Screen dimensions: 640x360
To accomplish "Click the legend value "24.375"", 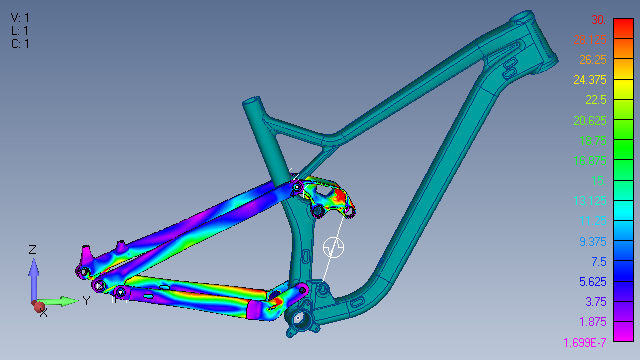I will (590, 80).
